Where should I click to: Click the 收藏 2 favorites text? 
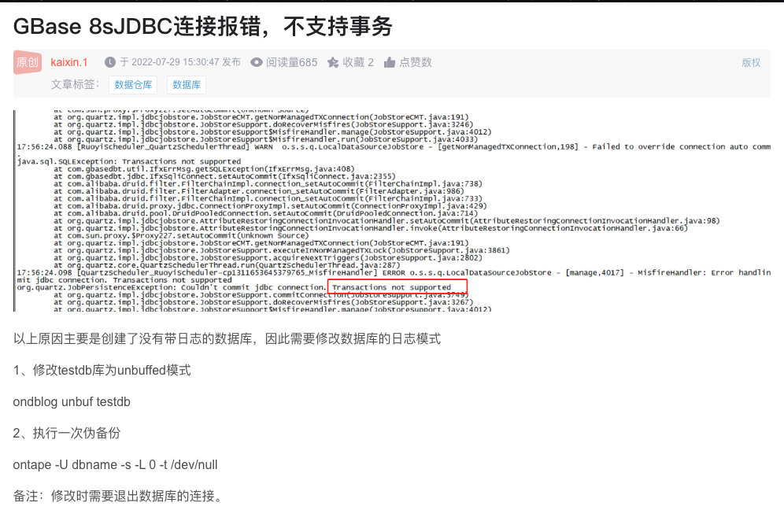pos(358,62)
